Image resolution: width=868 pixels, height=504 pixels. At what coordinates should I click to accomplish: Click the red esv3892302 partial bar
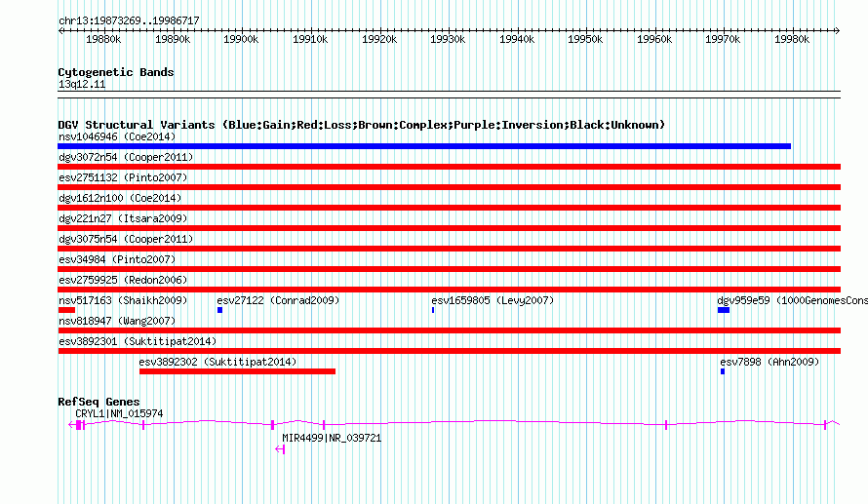click(x=238, y=371)
